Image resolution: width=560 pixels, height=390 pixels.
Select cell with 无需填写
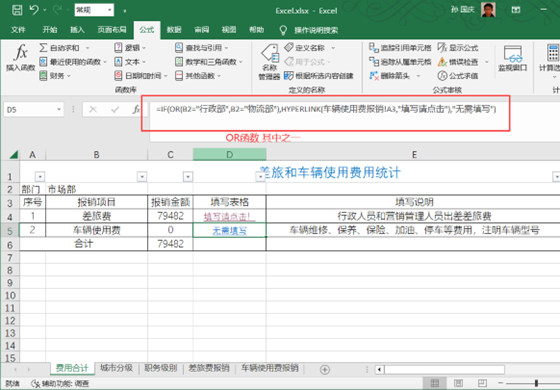[229, 231]
